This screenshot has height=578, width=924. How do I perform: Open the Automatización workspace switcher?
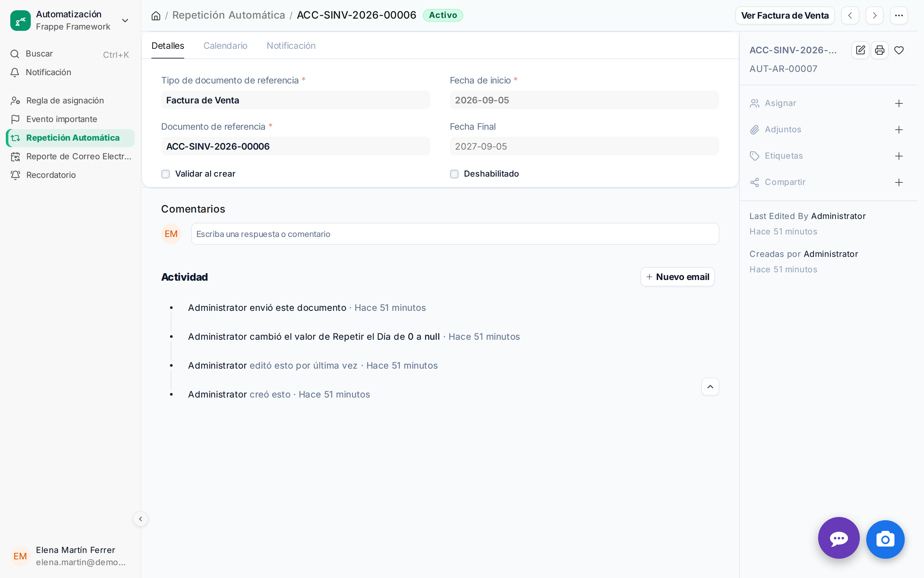[x=70, y=20]
